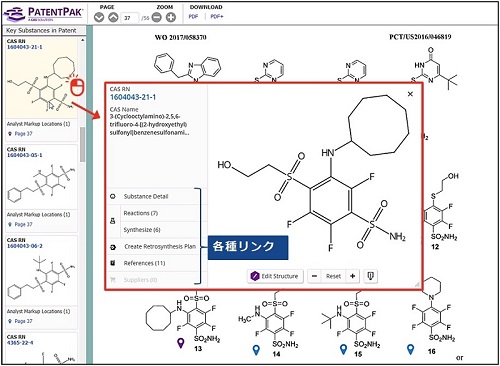Click the purple Edit Structure hexagon icon
500x366 pixels.
pos(255,276)
